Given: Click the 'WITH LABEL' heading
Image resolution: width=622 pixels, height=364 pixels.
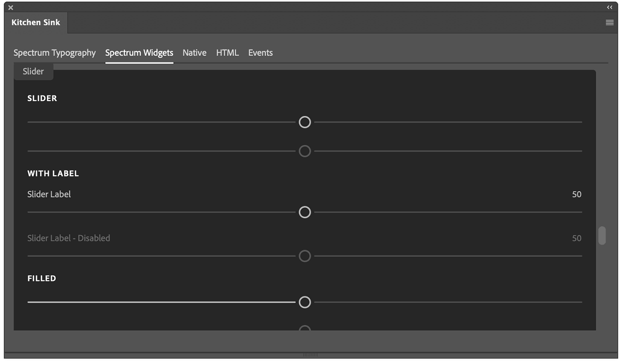Looking at the screenshot, I should click(53, 174).
